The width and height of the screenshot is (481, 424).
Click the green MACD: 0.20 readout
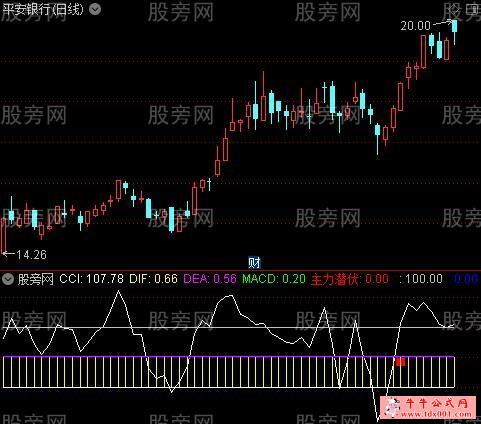click(x=274, y=279)
